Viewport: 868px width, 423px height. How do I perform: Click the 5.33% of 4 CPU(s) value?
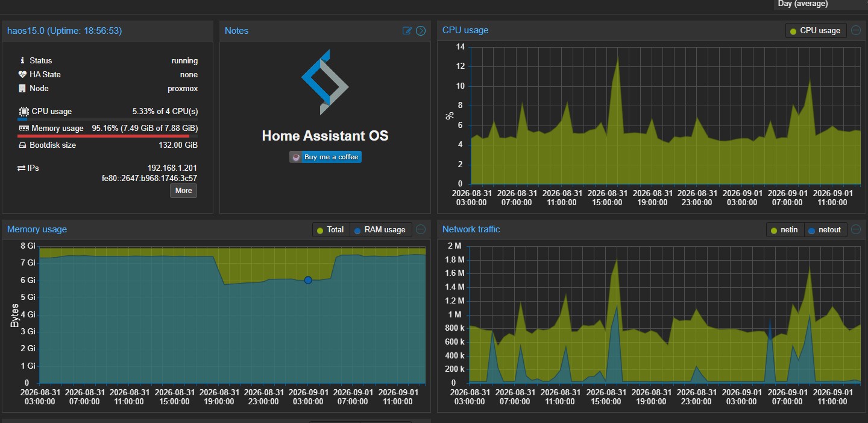(165, 111)
